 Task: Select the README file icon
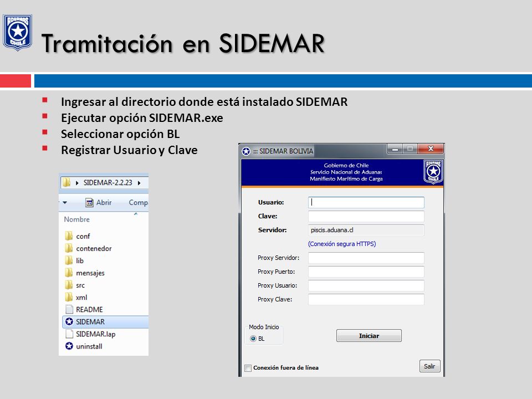pyautogui.click(x=69, y=309)
